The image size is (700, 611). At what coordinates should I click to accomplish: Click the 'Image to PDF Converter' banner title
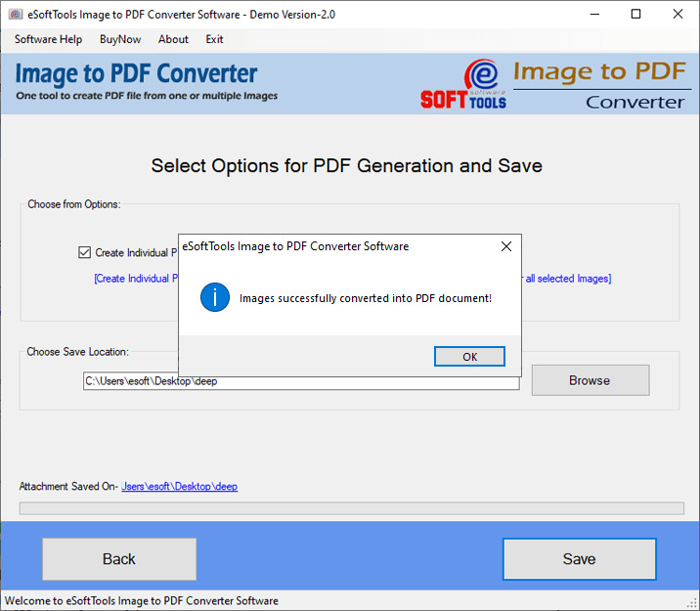(136, 73)
